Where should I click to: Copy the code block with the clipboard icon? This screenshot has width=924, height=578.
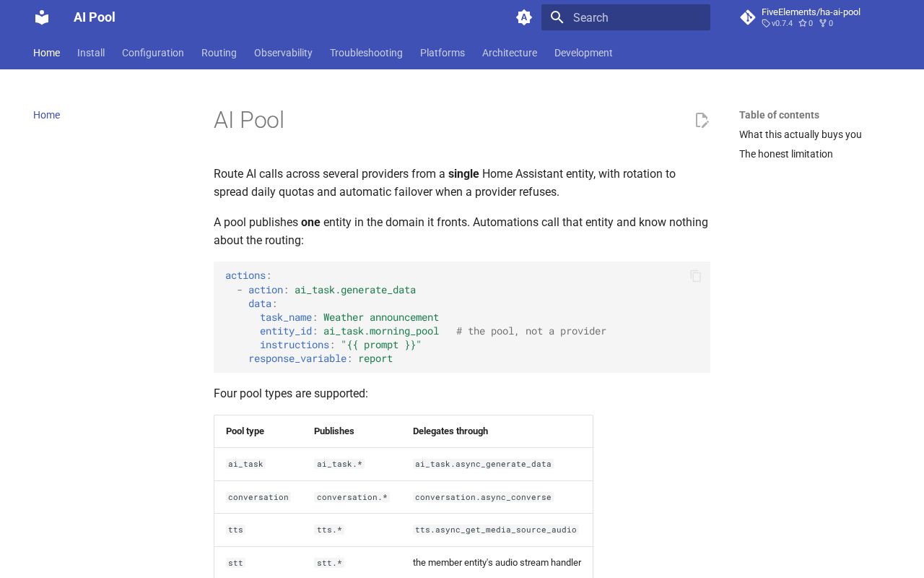696,276
